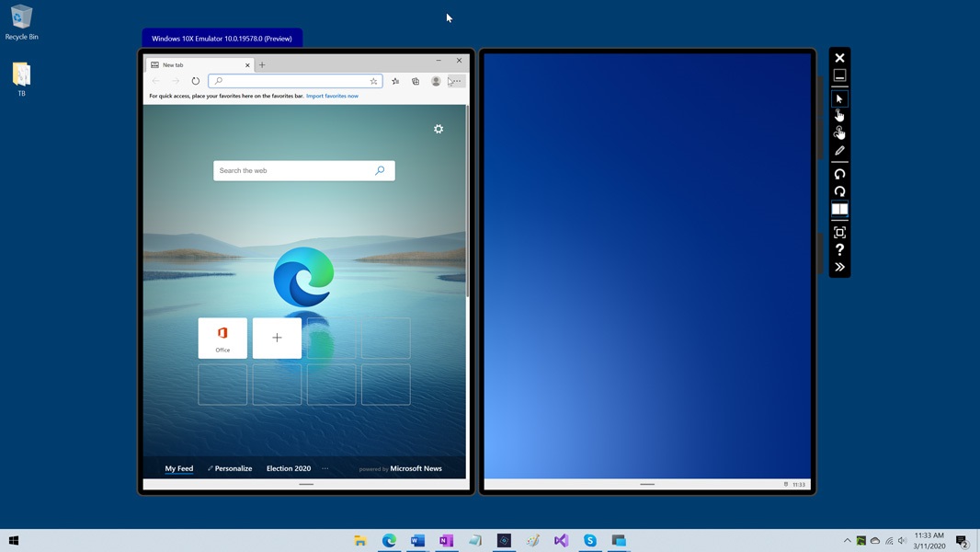Click the web search magnifier icon

[380, 171]
